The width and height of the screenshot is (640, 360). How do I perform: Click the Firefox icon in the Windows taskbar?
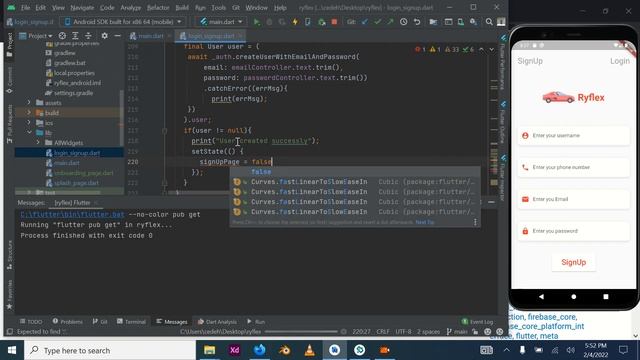(x=260, y=350)
